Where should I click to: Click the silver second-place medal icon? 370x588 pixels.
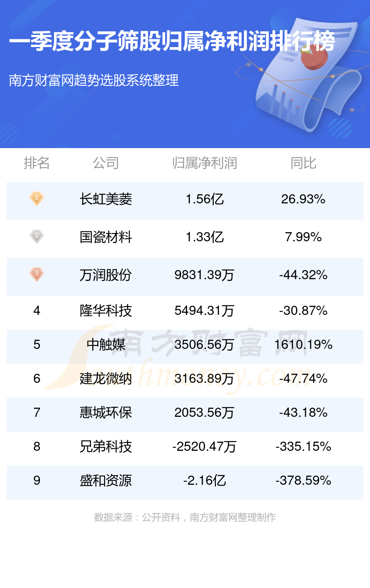point(37,237)
